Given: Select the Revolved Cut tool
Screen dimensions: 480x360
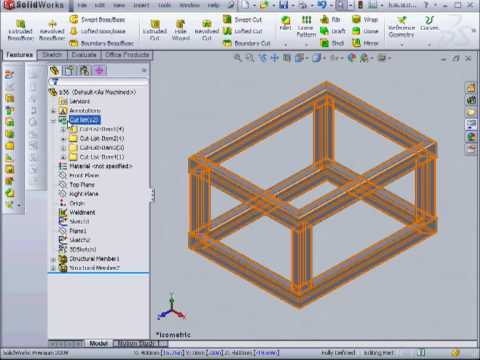Looking at the screenshot, I should (x=207, y=30).
